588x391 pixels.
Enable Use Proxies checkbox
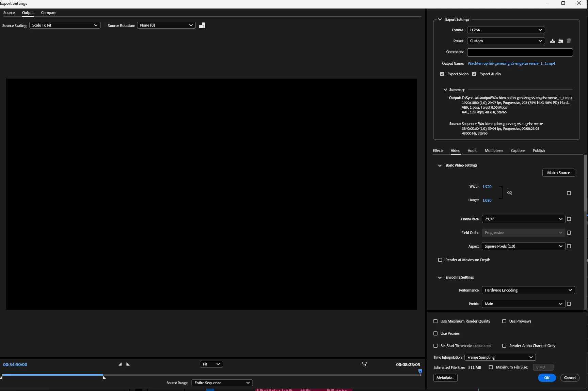[x=435, y=333]
